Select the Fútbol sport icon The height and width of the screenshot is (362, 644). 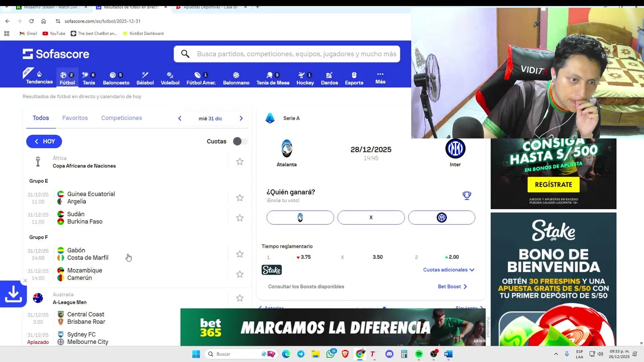pos(67,77)
